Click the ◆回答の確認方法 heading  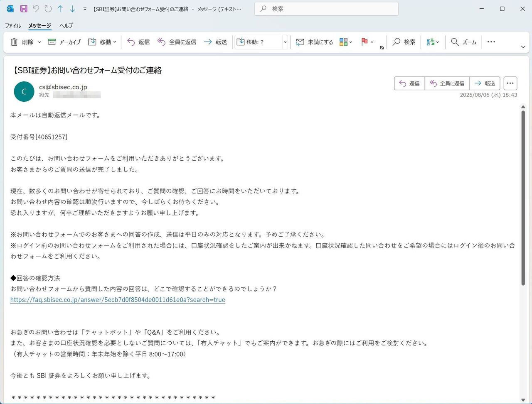coord(35,278)
